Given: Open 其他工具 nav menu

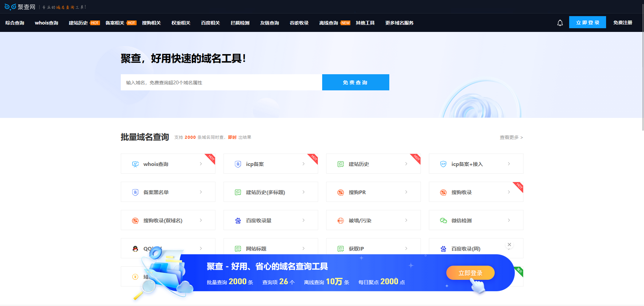Looking at the screenshot, I should tap(365, 23).
